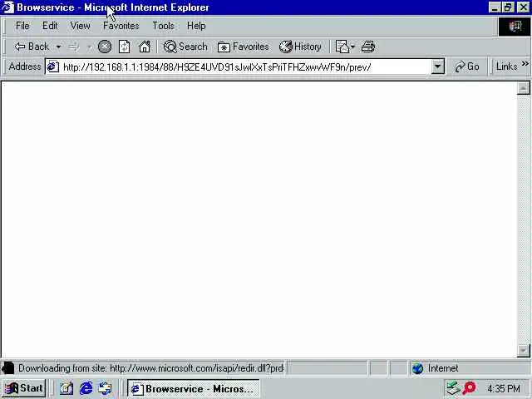Launch Outlook Express quick launch icon

(106, 388)
